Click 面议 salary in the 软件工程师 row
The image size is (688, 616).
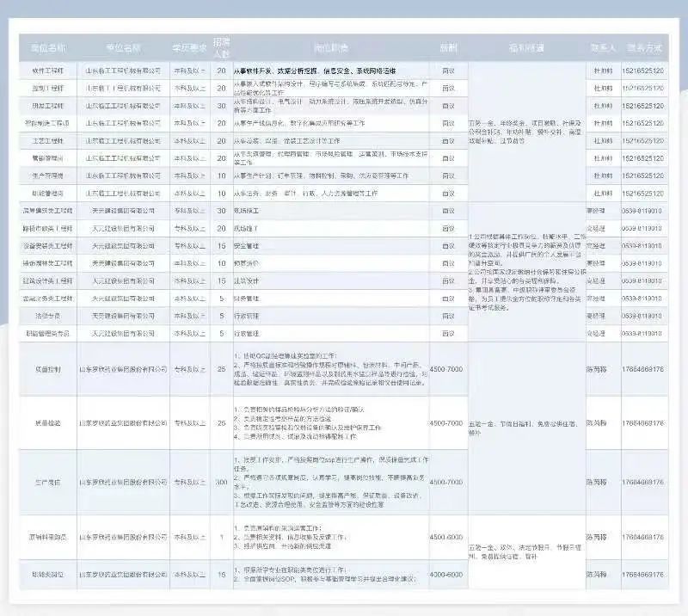click(448, 71)
